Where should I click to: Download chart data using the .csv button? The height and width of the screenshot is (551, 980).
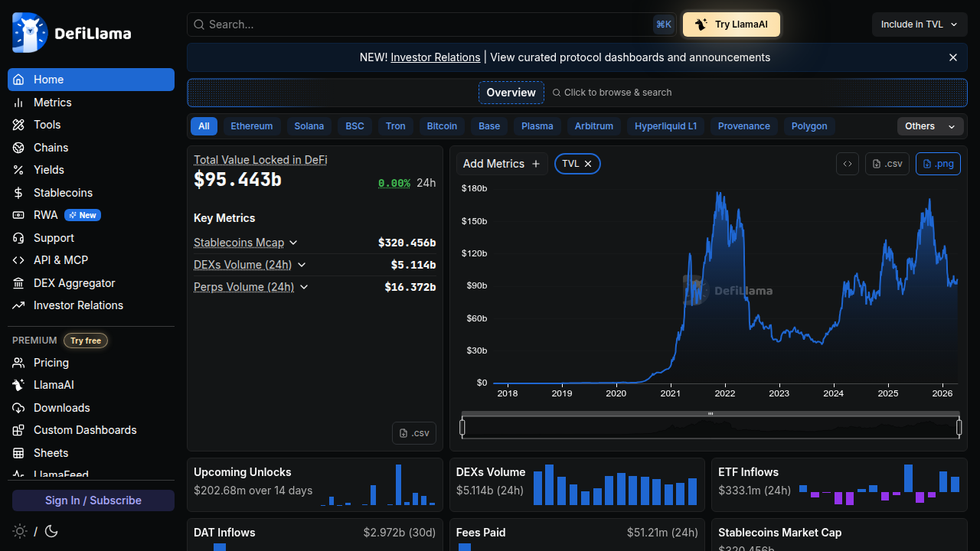coord(887,163)
